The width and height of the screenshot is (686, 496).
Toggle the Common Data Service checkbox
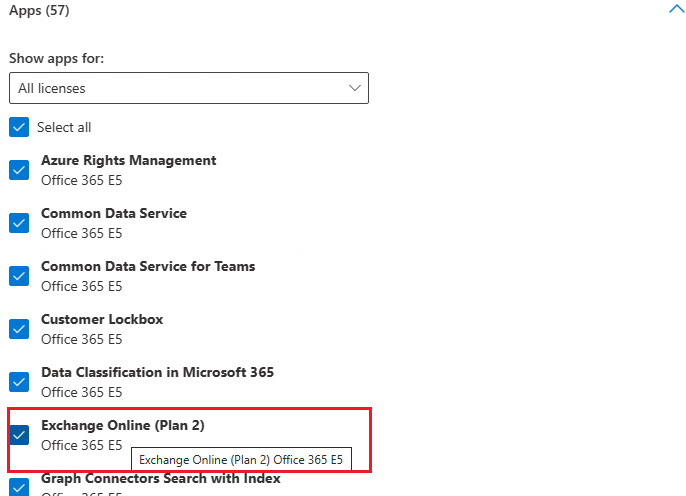19,223
